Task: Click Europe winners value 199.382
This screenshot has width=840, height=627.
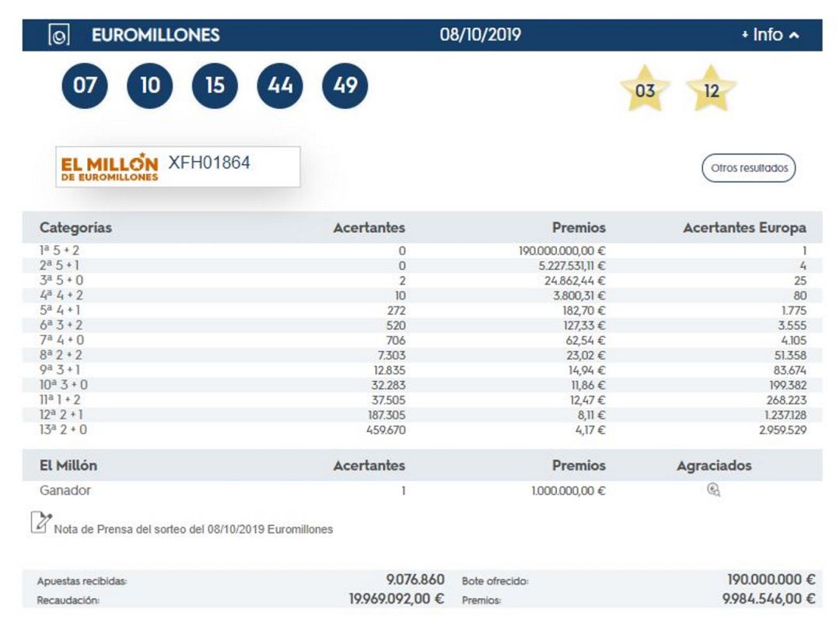Action: (787, 385)
